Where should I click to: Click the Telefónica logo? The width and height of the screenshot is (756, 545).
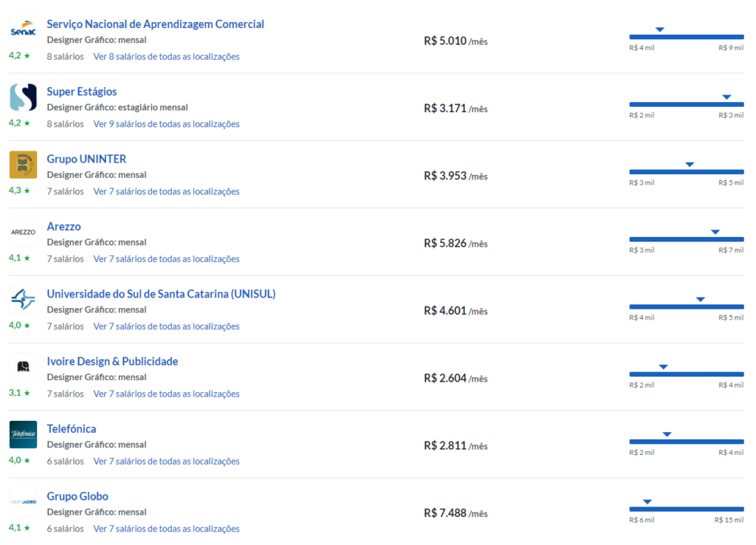(23, 435)
